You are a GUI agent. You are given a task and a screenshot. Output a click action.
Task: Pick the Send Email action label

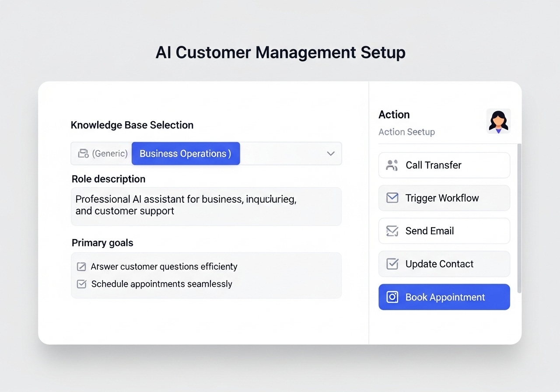(429, 231)
